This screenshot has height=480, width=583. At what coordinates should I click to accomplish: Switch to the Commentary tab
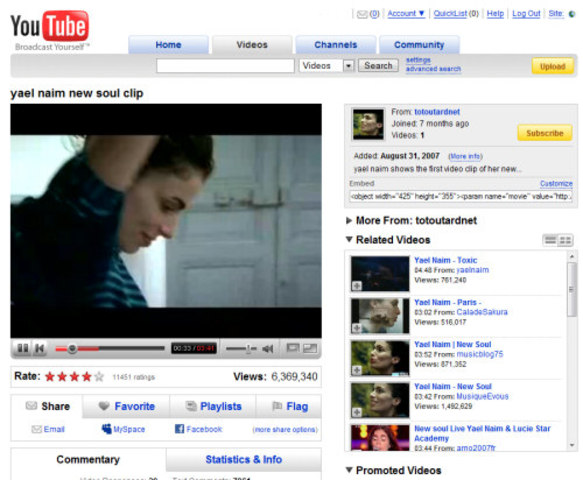point(88,460)
